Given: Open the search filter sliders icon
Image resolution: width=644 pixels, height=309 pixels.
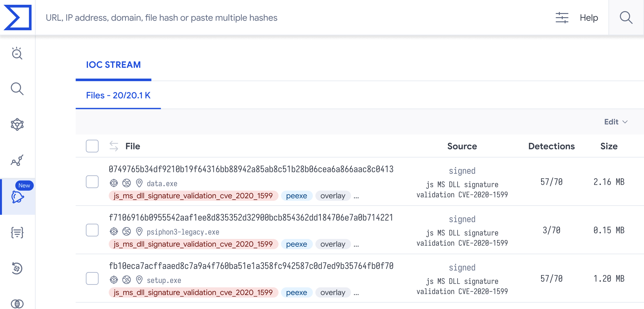Looking at the screenshot, I should tap(562, 17).
